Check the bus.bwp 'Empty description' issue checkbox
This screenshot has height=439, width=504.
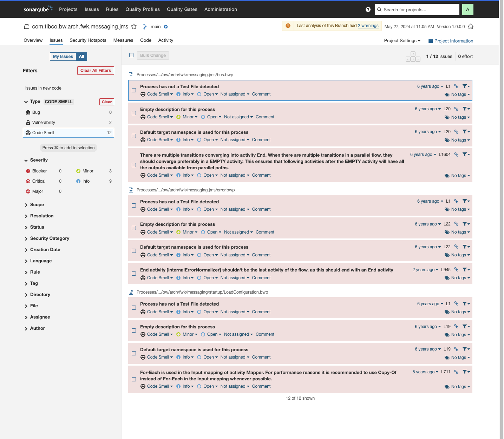point(134,113)
